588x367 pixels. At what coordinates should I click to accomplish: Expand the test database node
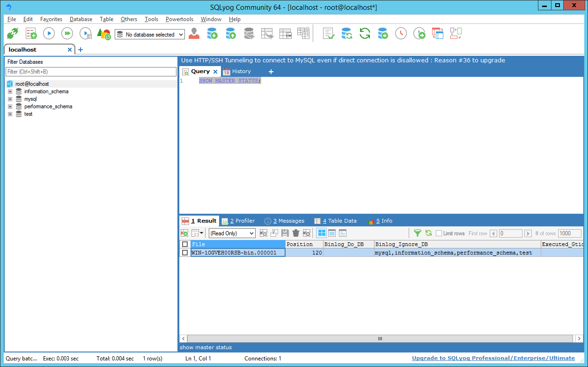click(10, 114)
